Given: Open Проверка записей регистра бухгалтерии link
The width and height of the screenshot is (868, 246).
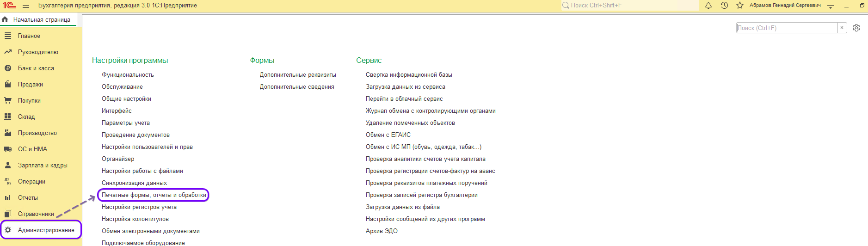Looking at the screenshot, I should click(422, 195).
